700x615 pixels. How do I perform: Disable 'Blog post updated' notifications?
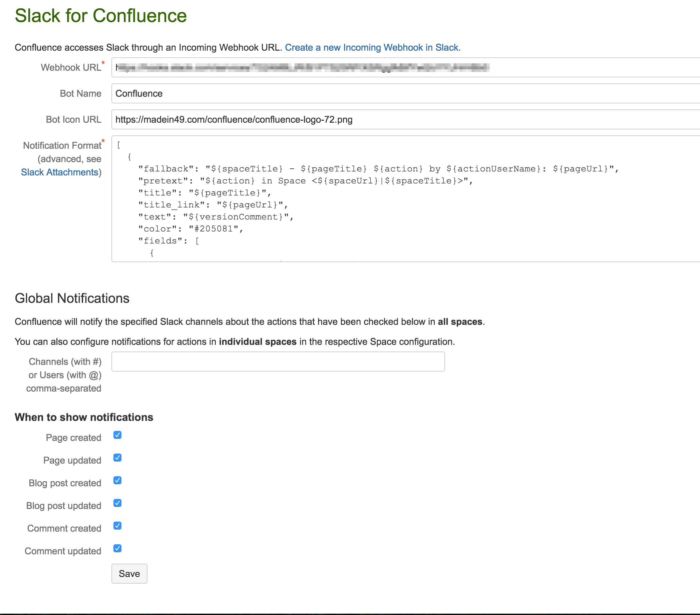(x=117, y=503)
